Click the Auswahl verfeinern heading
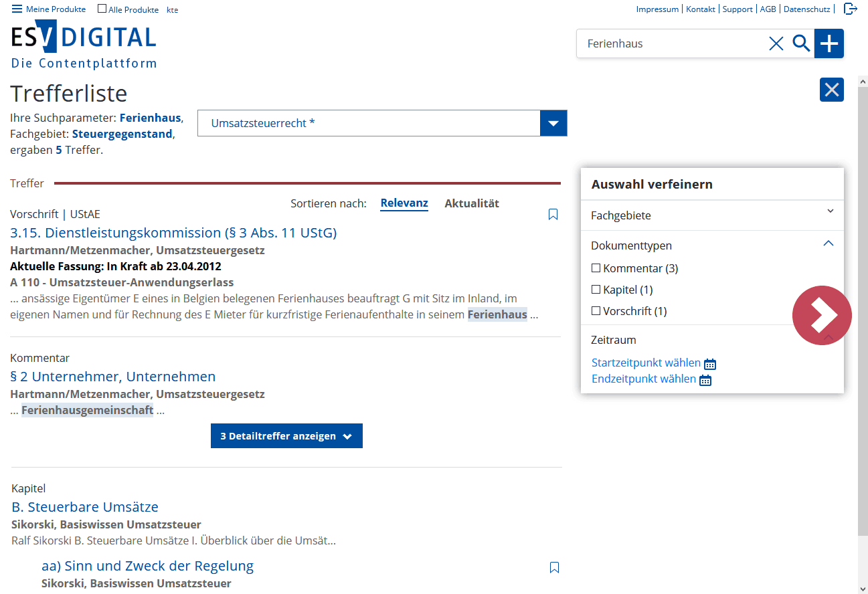The width and height of the screenshot is (868, 594). tap(652, 185)
